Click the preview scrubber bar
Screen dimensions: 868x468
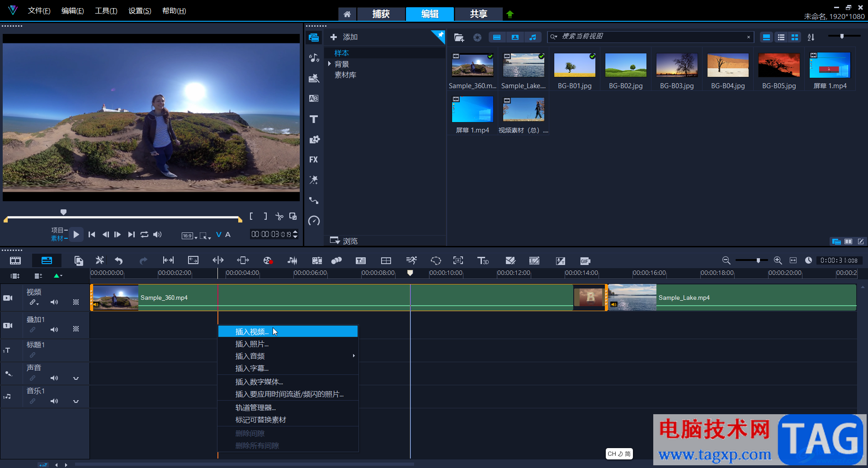[x=123, y=218]
